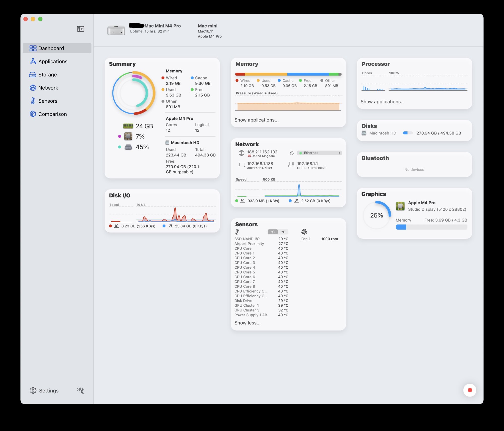Open the Storage sidebar section

(x=47, y=75)
